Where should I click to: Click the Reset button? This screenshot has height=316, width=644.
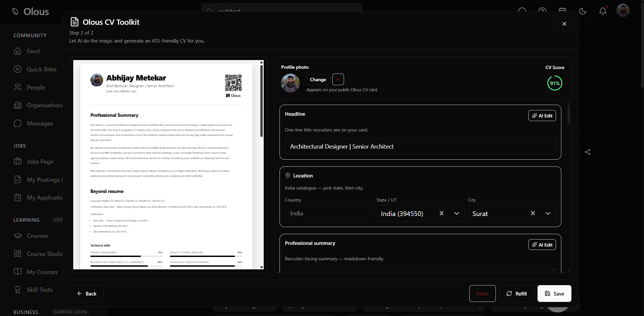click(x=482, y=294)
